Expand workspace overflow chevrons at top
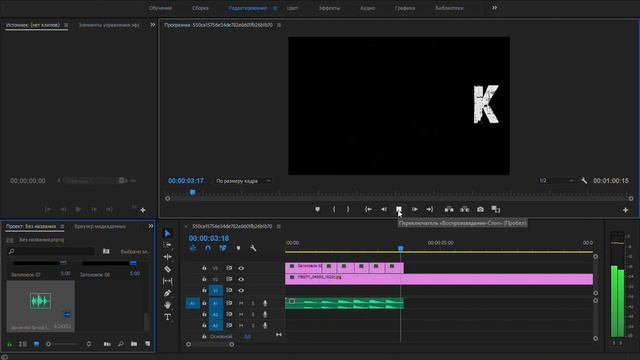 (x=495, y=8)
